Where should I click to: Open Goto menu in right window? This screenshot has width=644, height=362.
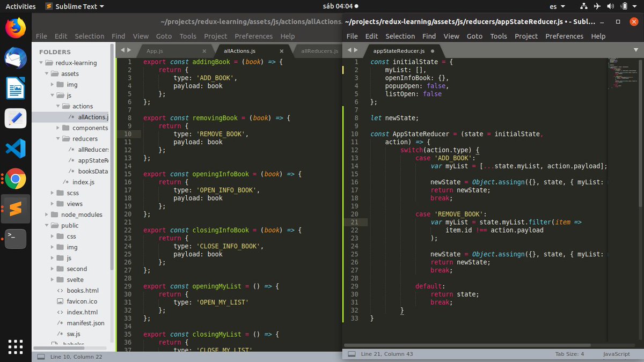coord(474,36)
